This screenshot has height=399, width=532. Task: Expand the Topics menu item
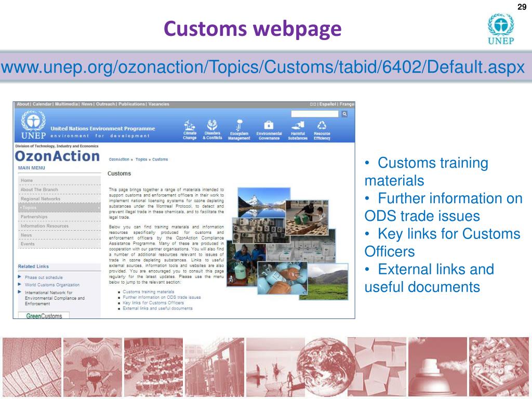(59, 208)
